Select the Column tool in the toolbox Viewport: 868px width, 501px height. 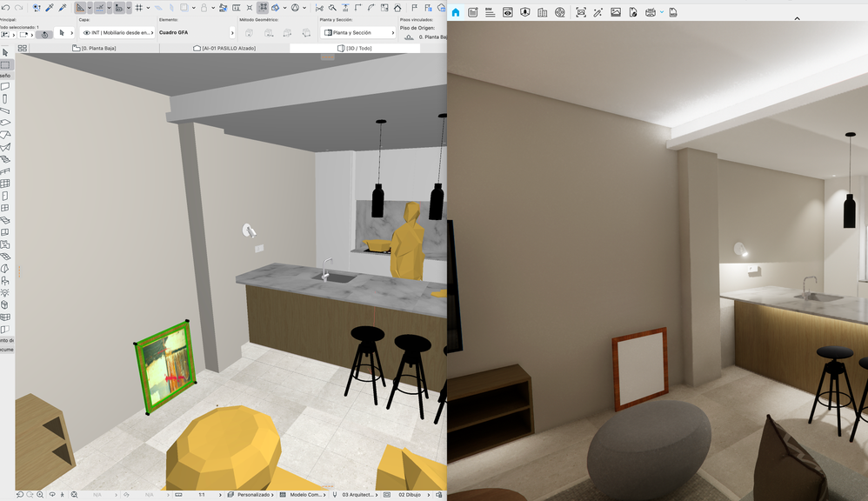click(x=5, y=98)
